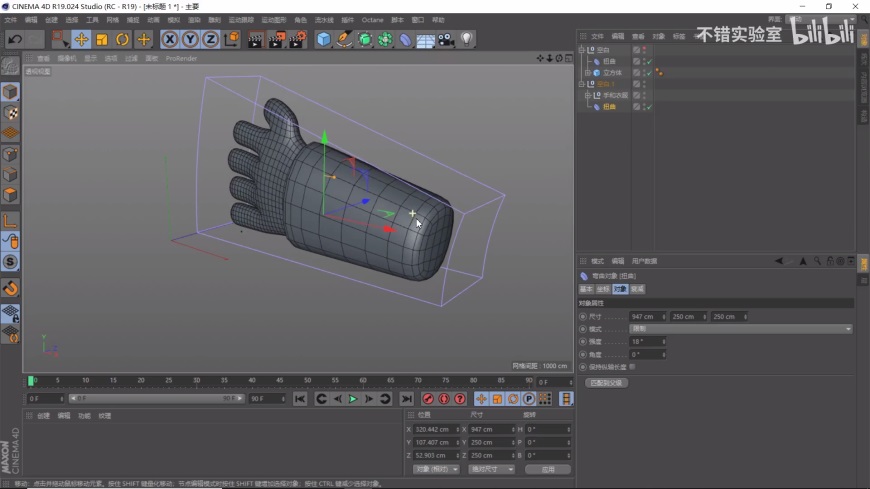Open the 模式 dropdown set to 限制
The width and height of the screenshot is (870, 489).
pyautogui.click(x=740, y=329)
